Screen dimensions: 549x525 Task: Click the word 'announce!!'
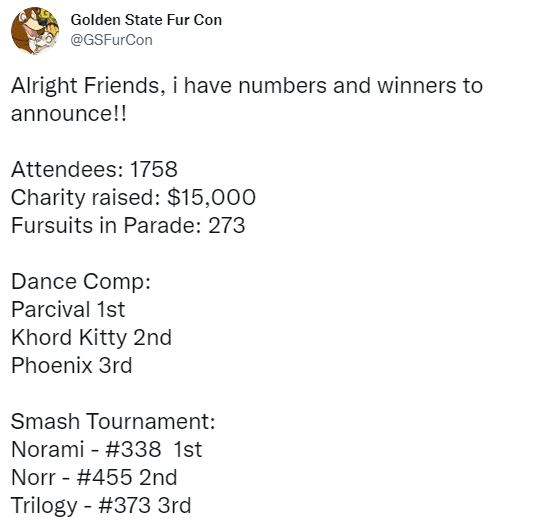(x=69, y=113)
